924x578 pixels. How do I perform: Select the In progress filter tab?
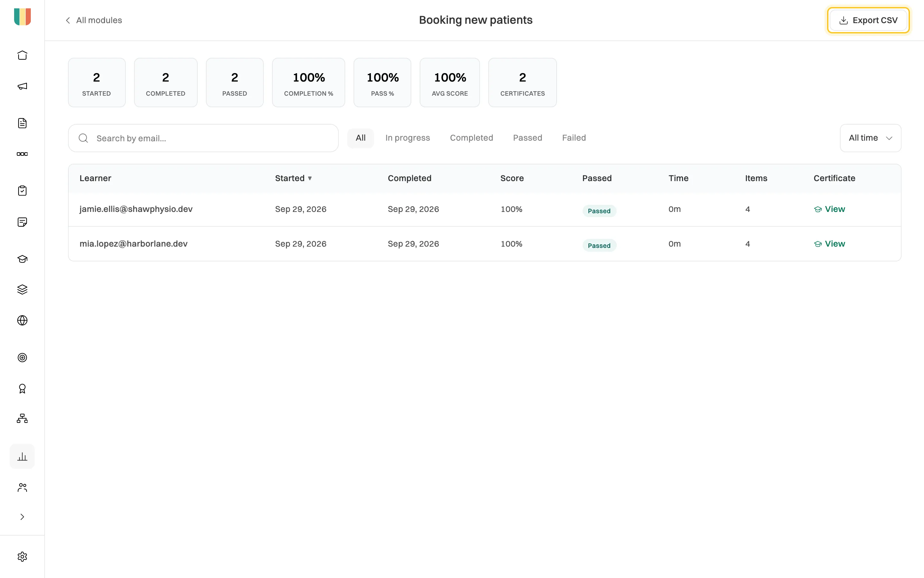click(407, 138)
